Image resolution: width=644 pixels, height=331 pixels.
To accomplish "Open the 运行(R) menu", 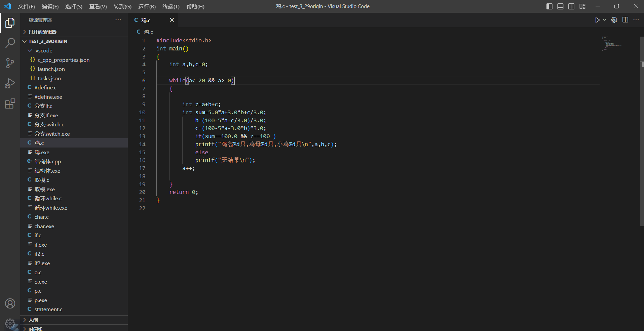I will 147,6.
